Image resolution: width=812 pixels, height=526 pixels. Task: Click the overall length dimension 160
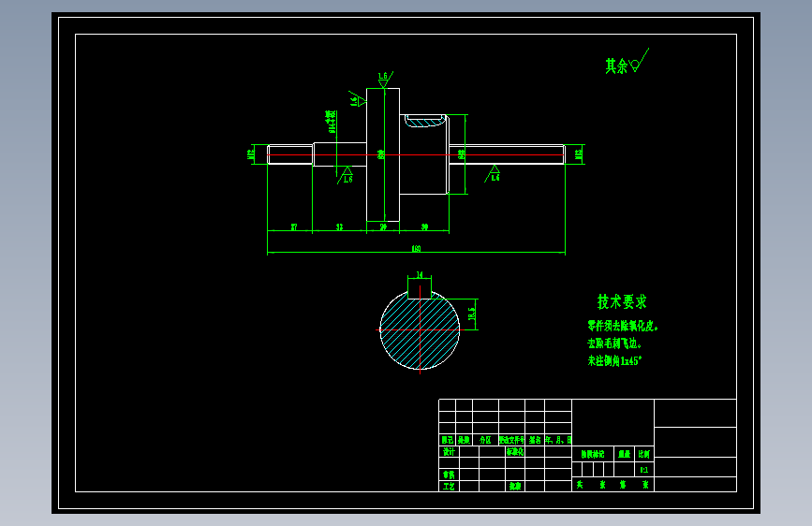click(416, 249)
